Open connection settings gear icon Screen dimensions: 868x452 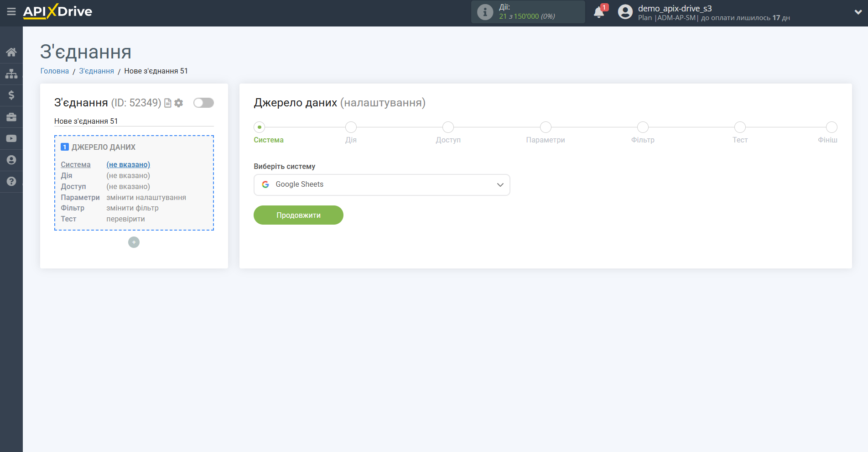point(179,103)
